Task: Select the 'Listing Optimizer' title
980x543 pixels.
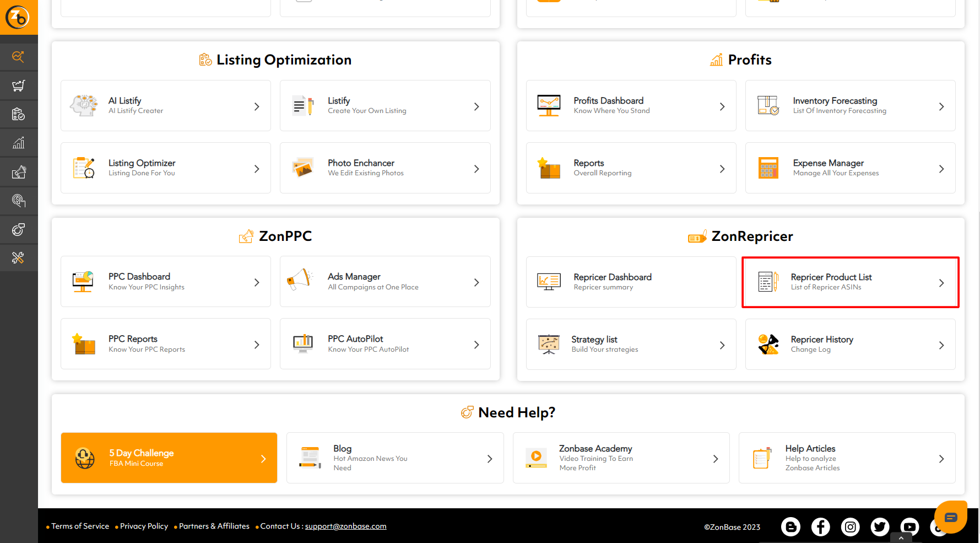Action: click(x=142, y=163)
